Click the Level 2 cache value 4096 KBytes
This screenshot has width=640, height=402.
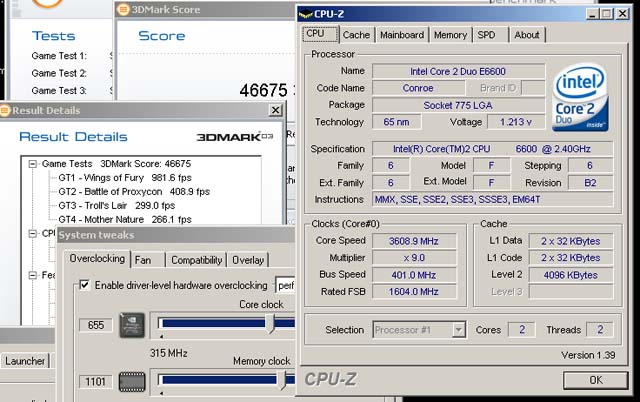tap(571, 275)
